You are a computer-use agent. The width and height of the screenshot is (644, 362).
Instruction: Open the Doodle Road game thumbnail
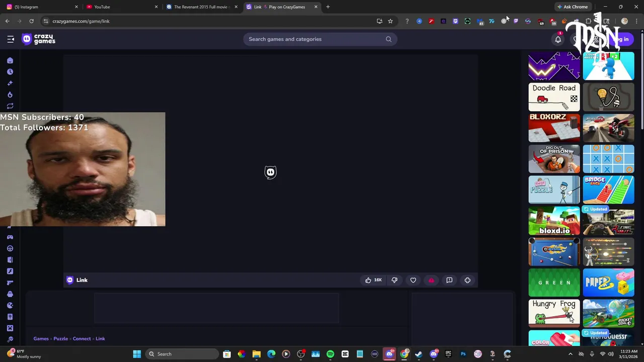[554, 97]
